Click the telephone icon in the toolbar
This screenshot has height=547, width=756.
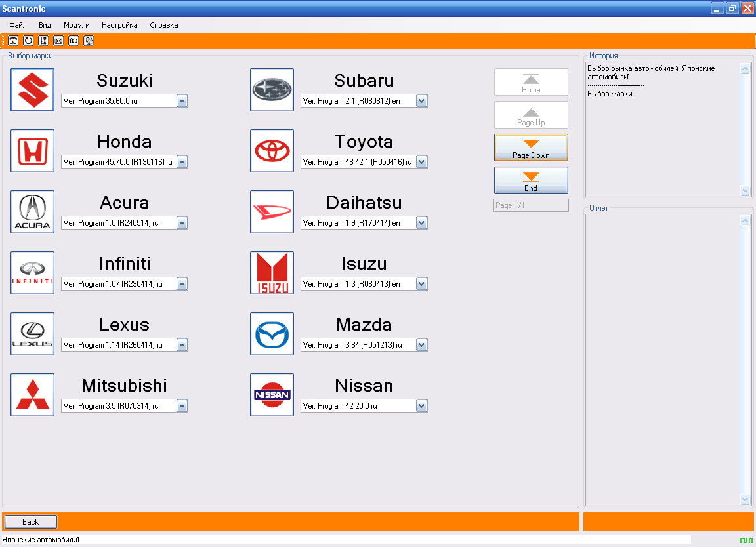(13, 41)
